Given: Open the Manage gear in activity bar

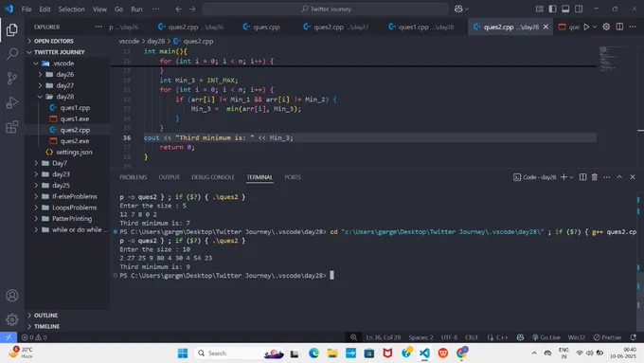Looking at the screenshot, I should [12, 319].
